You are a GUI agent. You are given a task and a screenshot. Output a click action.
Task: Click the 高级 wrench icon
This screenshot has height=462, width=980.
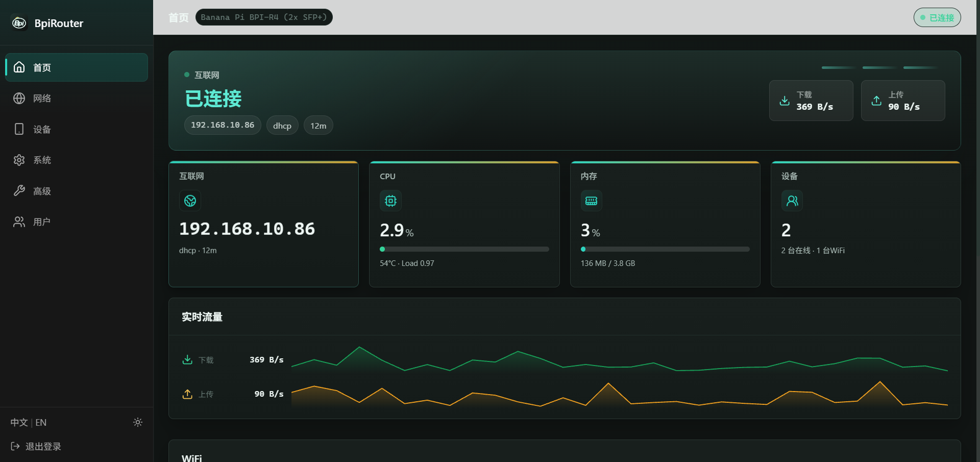point(19,191)
